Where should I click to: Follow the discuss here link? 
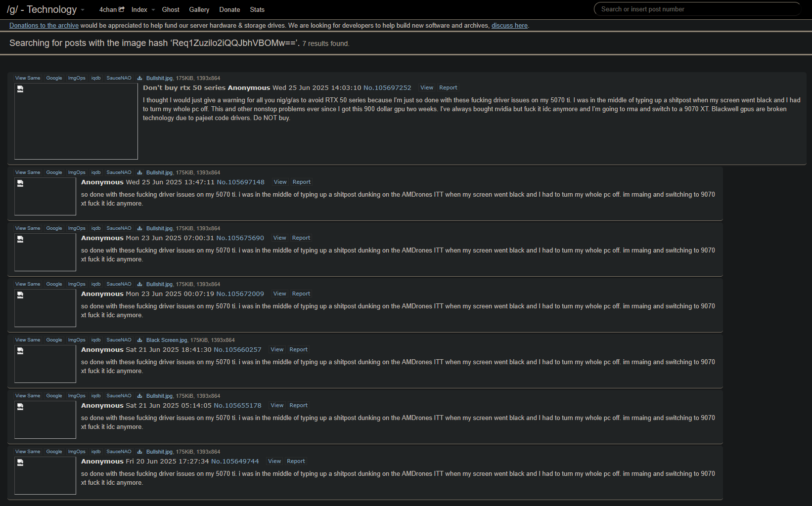coord(509,25)
